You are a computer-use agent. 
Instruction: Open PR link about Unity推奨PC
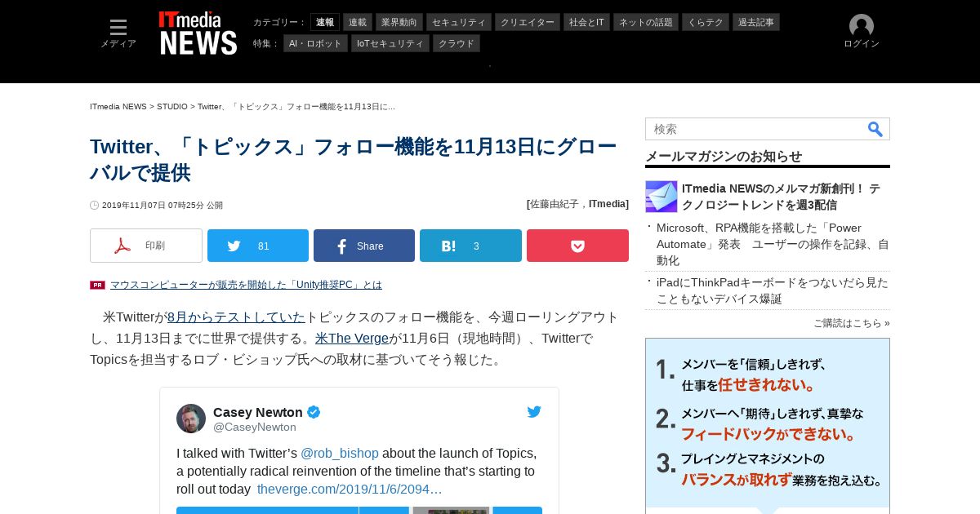click(246, 285)
